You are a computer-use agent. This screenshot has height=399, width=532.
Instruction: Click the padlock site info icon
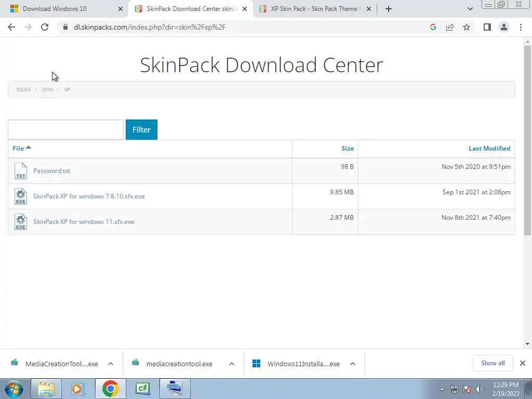[x=65, y=27]
